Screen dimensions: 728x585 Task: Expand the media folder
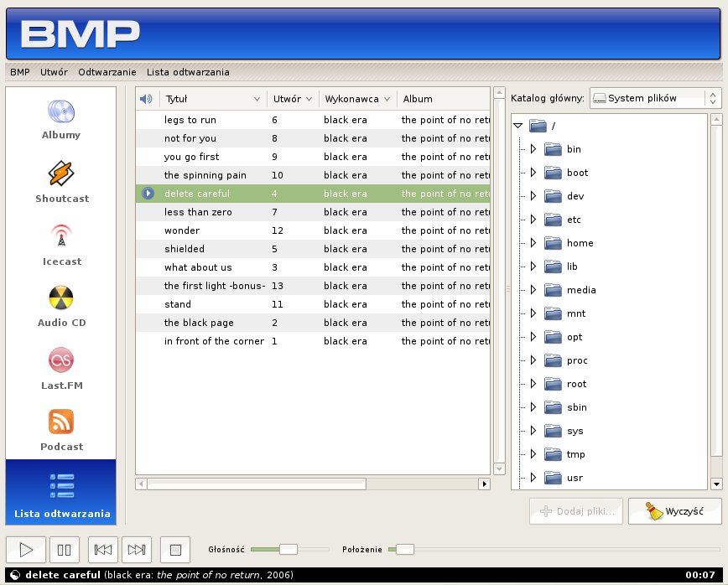tap(533, 290)
